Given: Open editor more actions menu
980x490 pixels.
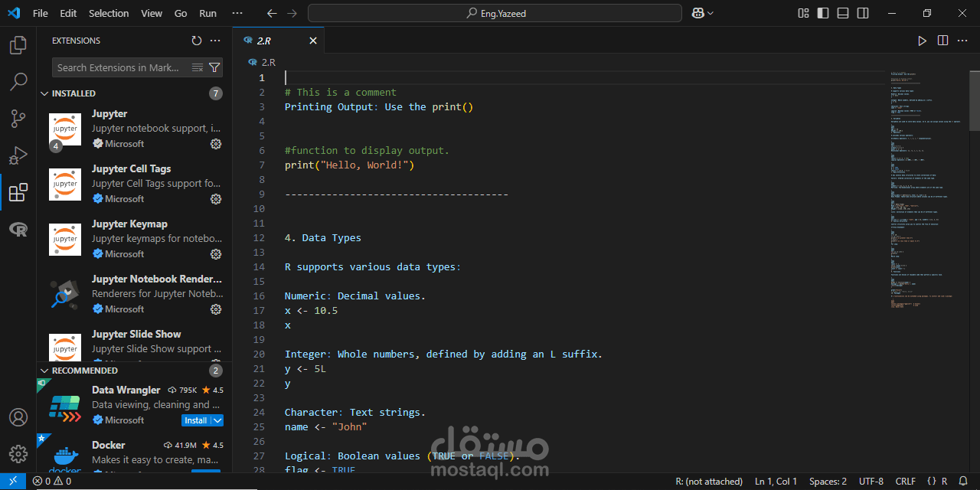Looking at the screenshot, I should tap(962, 41).
